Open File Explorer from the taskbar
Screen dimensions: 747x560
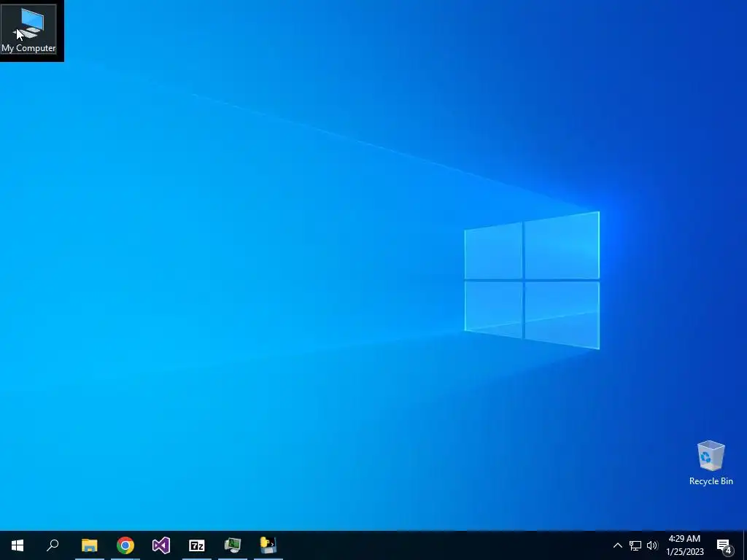point(90,545)
